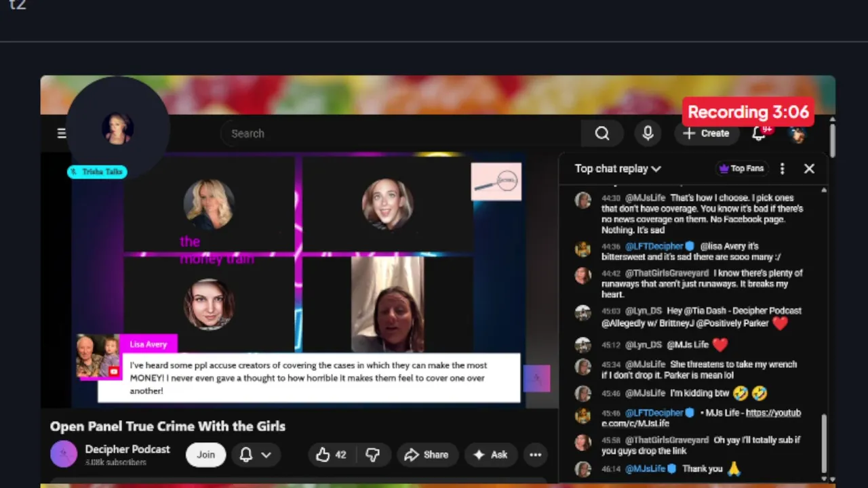
Task: Expand channel notification bell dropdown
Action: (256, 455)
